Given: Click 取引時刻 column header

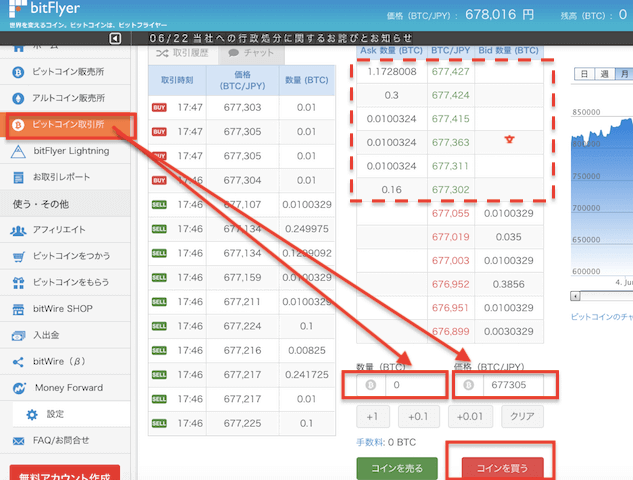Looking at the screenshot, I should point(177,80).
